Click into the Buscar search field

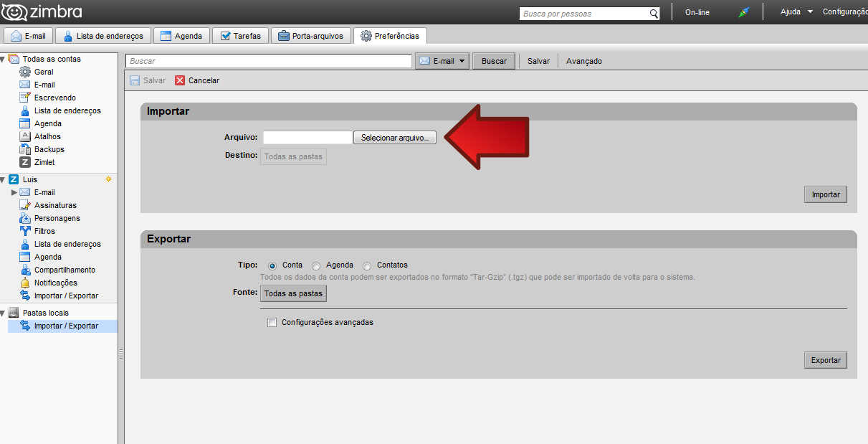tap(269, 61)
